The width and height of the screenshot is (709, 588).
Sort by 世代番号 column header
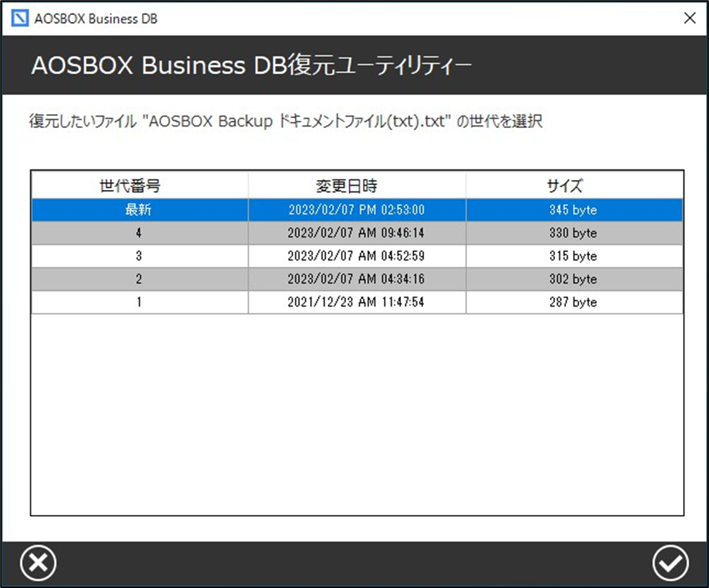[x=140, y=186]
